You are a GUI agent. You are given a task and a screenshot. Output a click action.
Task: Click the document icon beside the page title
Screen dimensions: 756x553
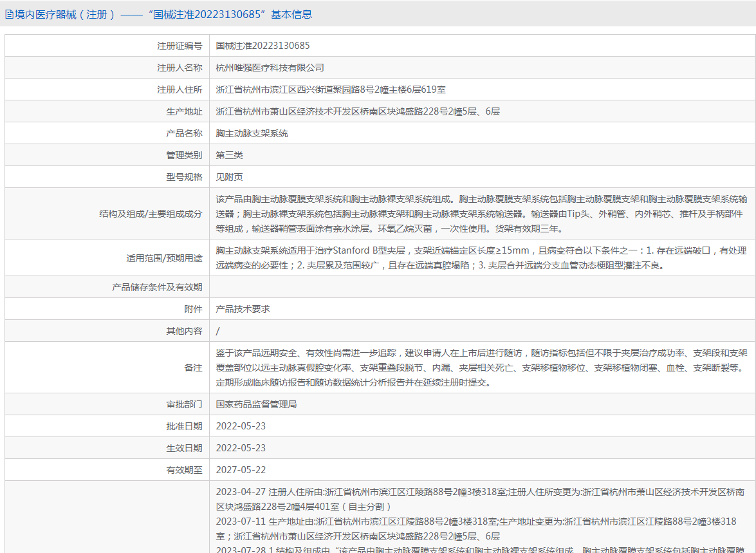click(x=9, y=14)
